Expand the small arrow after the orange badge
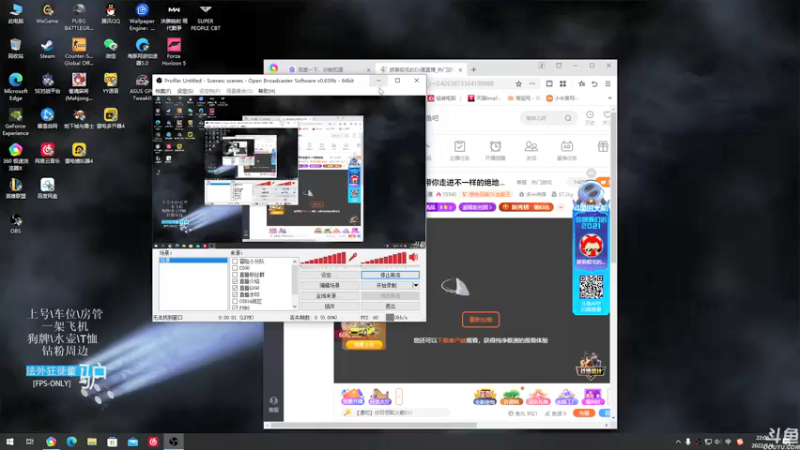The height and width of the screenshot is (450, 800). tap(561, 207)
